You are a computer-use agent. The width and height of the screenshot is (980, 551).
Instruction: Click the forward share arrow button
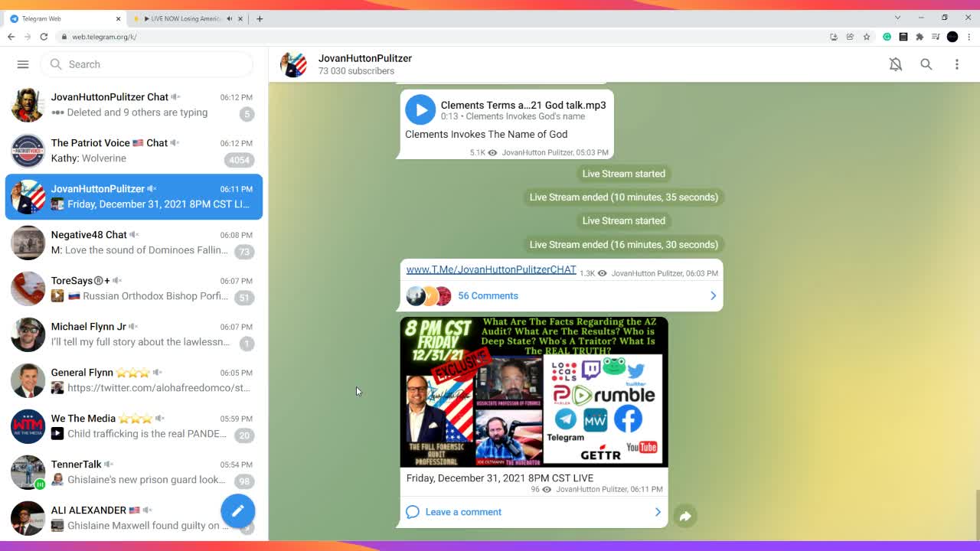pyautogui.click(x=685, y=516)
